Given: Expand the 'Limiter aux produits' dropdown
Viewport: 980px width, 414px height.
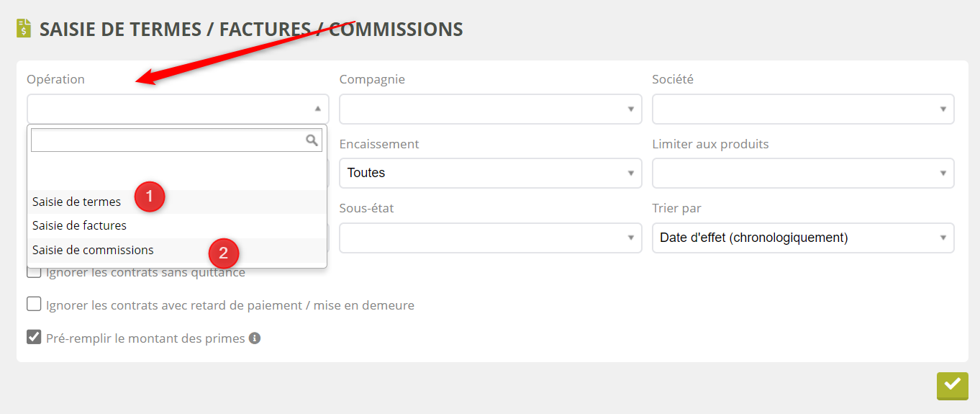Looking at the screenshot, I should (803, 173).
